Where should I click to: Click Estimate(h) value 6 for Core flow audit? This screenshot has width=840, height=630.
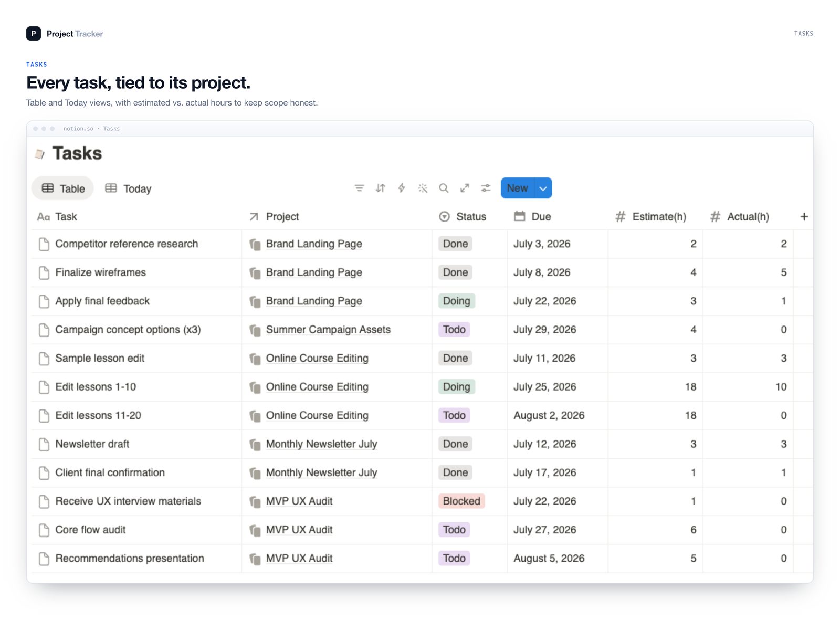point(694,530)
